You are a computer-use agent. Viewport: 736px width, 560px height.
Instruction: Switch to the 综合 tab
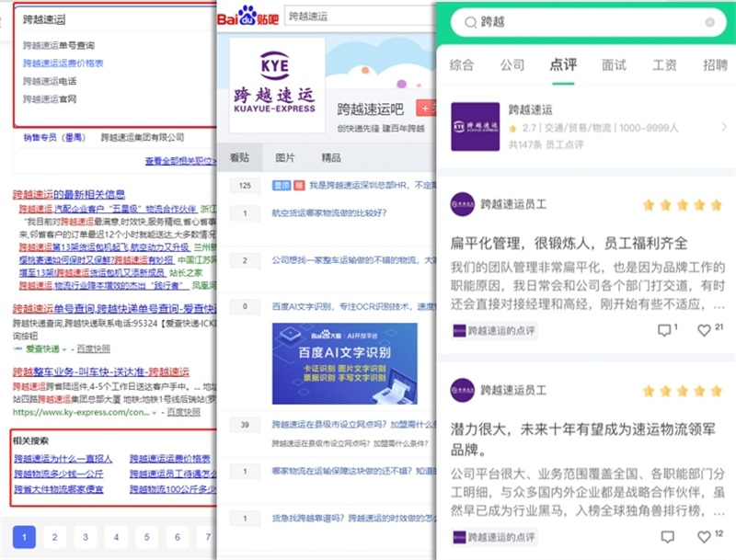point(462,64)
